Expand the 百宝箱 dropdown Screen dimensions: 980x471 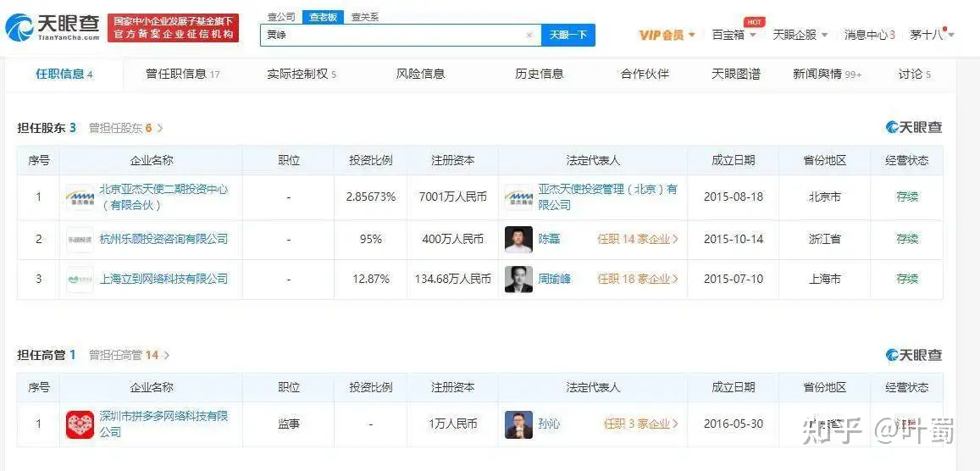(734, 35)
